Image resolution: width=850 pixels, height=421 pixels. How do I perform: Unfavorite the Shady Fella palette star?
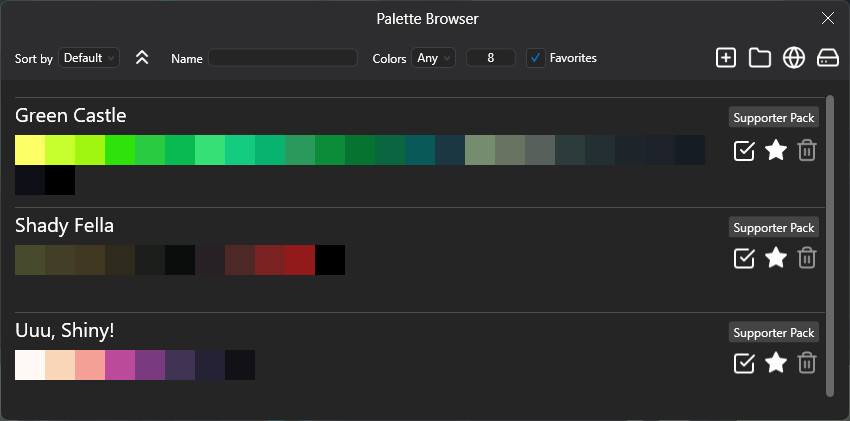pyautogui.click(x=775, y=258)
